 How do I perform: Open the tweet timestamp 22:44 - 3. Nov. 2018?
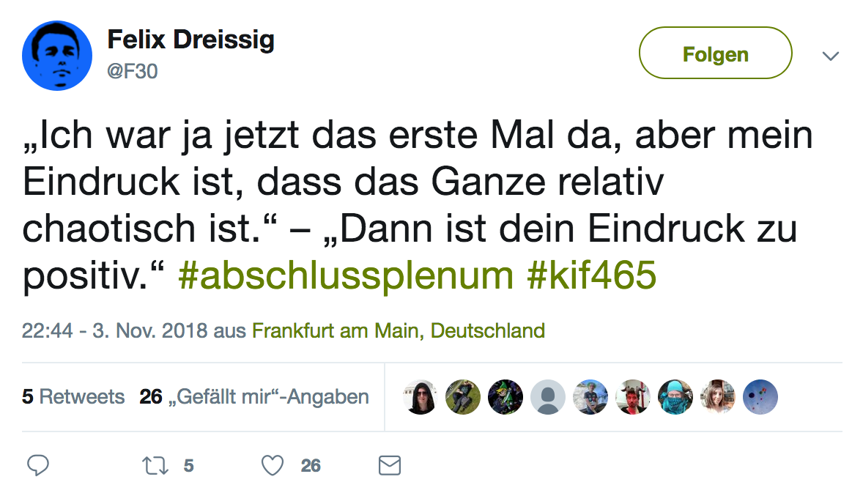point(115,330)
